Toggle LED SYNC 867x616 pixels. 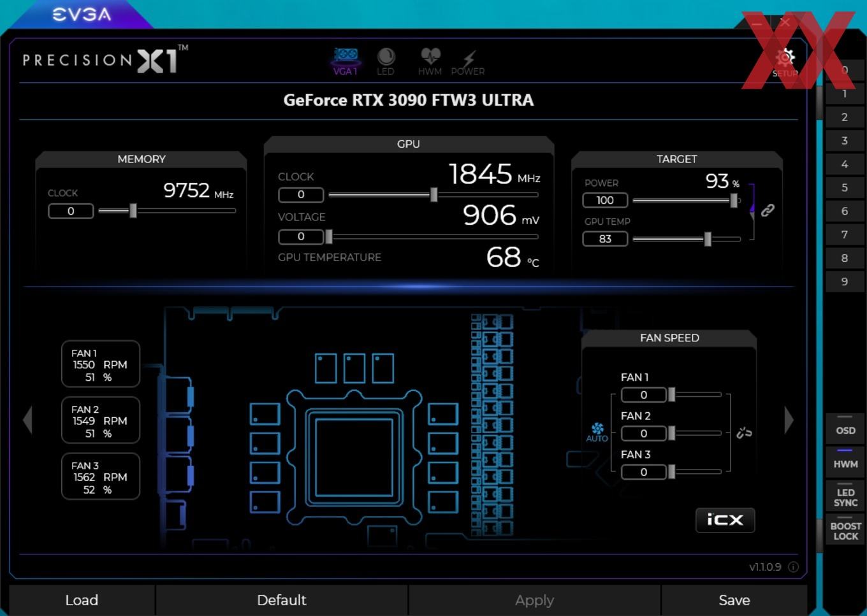(845, 497)
